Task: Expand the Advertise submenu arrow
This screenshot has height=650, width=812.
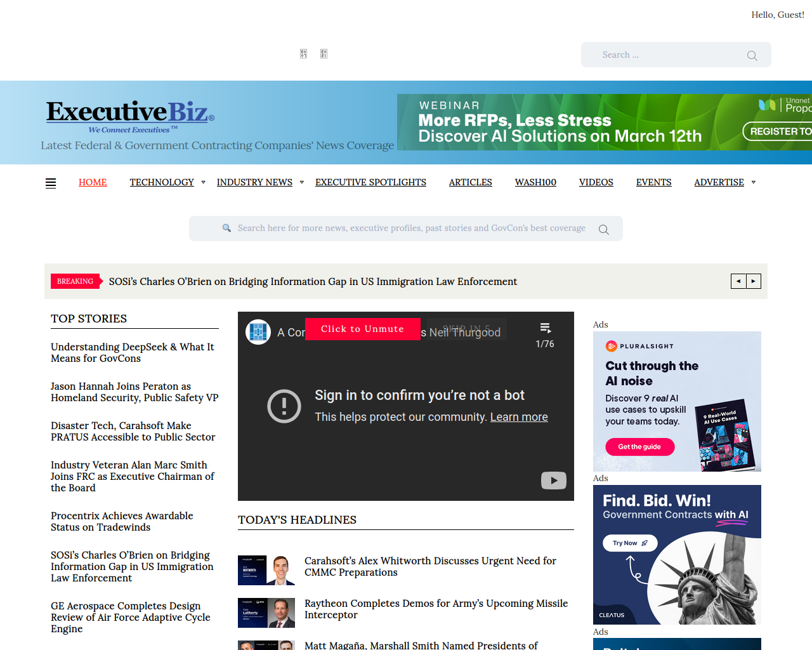Action: coord(754,182)
